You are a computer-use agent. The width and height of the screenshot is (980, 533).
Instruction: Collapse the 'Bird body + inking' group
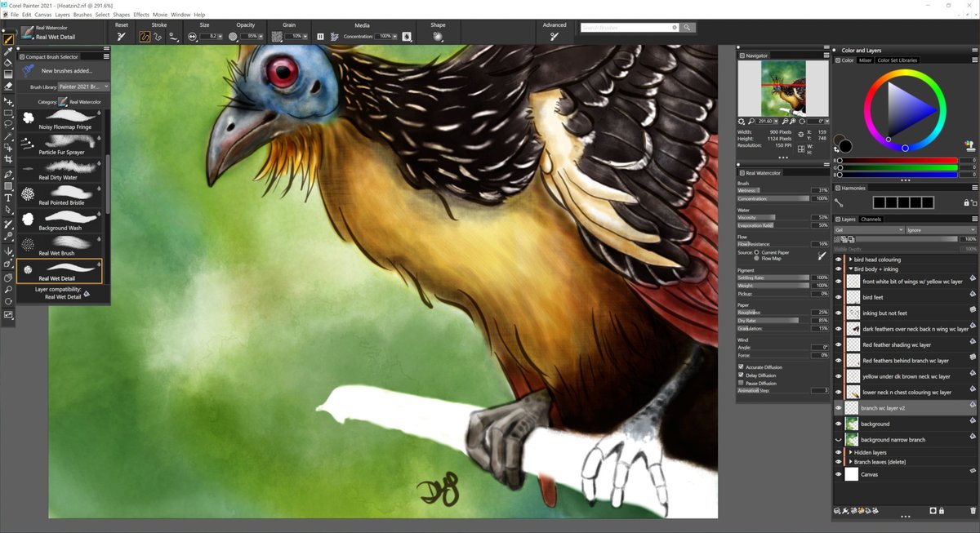pyautogui.click(x=850, y=269)
